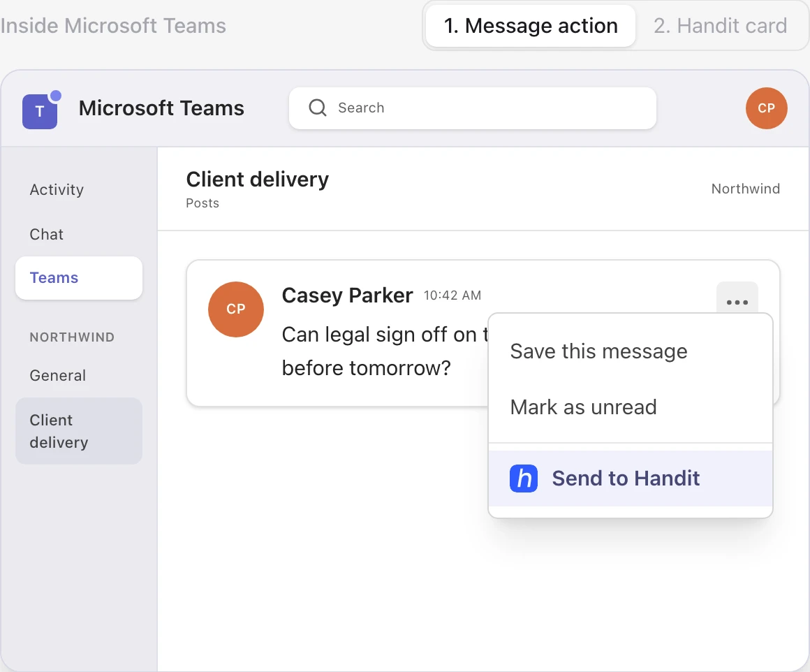This screenshot has width=810, height=672.
Task: Open the CP profile avatar in header
Action: [766, 108]
